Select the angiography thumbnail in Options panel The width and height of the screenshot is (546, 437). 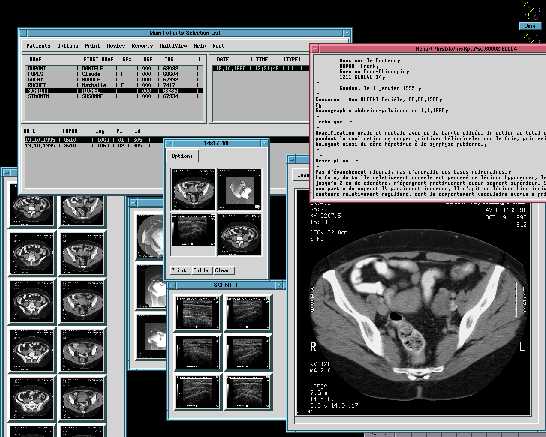239,189
